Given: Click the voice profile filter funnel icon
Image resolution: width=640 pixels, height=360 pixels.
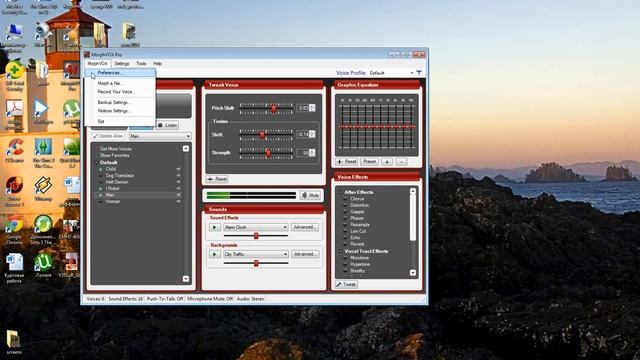Looking at the screenshot, I should point(419,73).
